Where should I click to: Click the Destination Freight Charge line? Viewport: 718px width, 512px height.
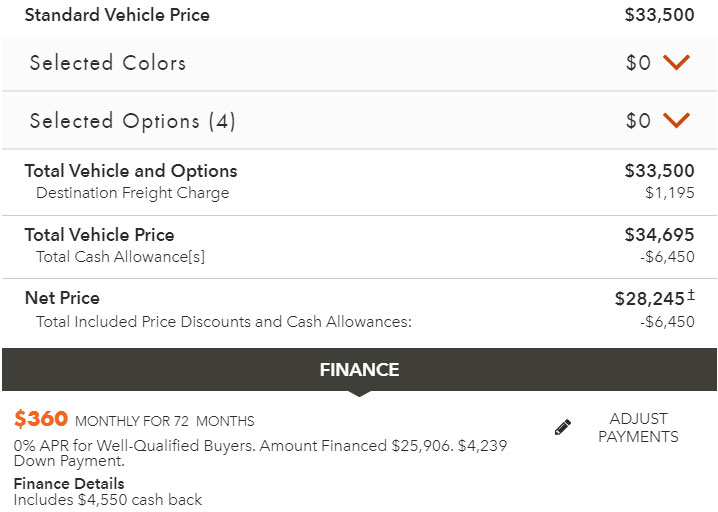pyautogui.click(x=132, y=193)
